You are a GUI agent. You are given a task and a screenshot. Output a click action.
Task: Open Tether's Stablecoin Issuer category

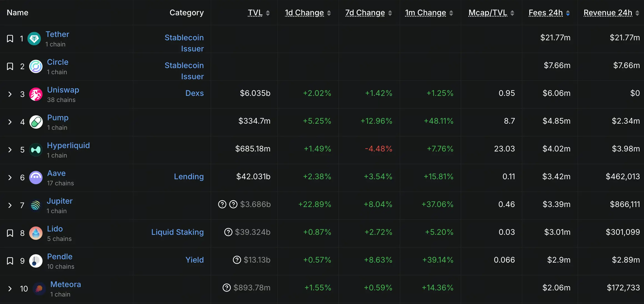tap(184, 43)
